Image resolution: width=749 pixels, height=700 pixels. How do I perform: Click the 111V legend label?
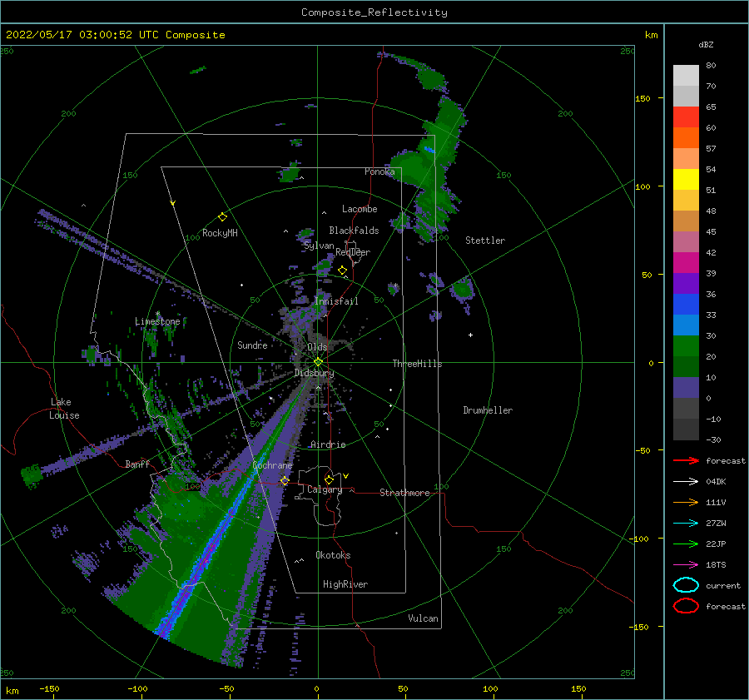pyautogui.click(x=716, y=502)
